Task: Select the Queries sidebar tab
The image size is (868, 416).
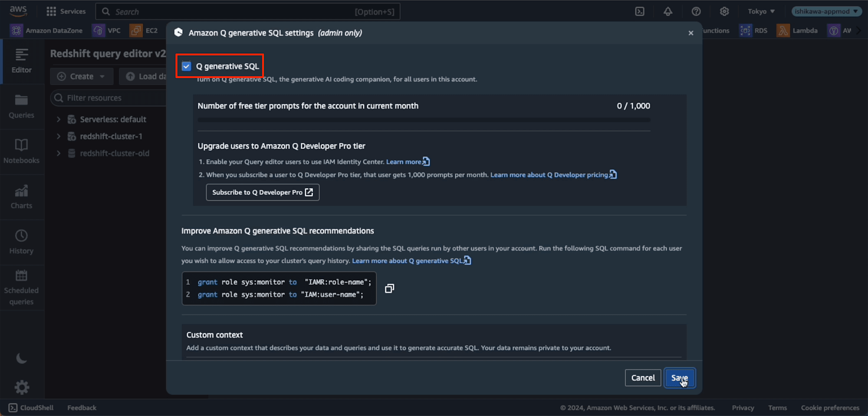Action: [x=22, y=106]
